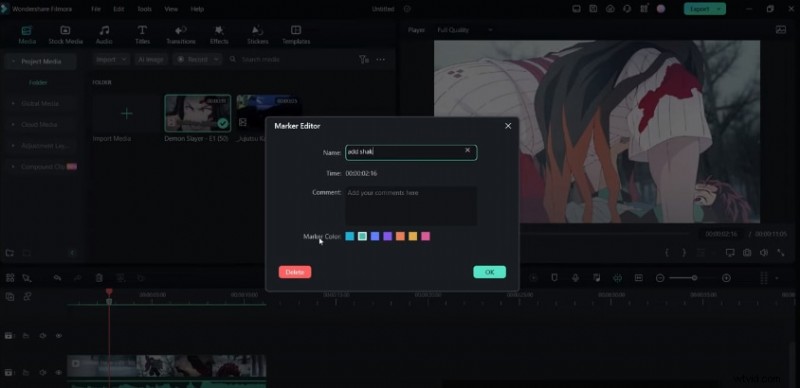Close the Marker Editor dialog
The image size is (800, 388).
(x=508, y=126)
